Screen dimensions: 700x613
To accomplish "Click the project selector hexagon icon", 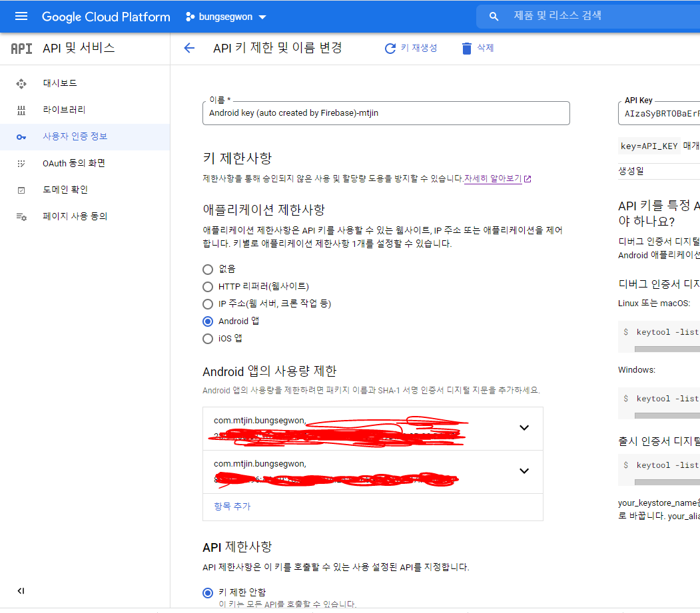I will coord(190,17).
